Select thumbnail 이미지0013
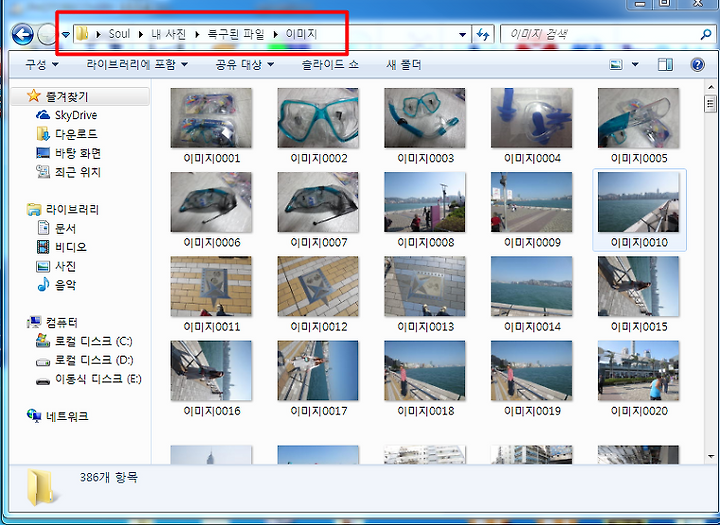The height and width of the screenshot is (525, 720). click(425, 286)
